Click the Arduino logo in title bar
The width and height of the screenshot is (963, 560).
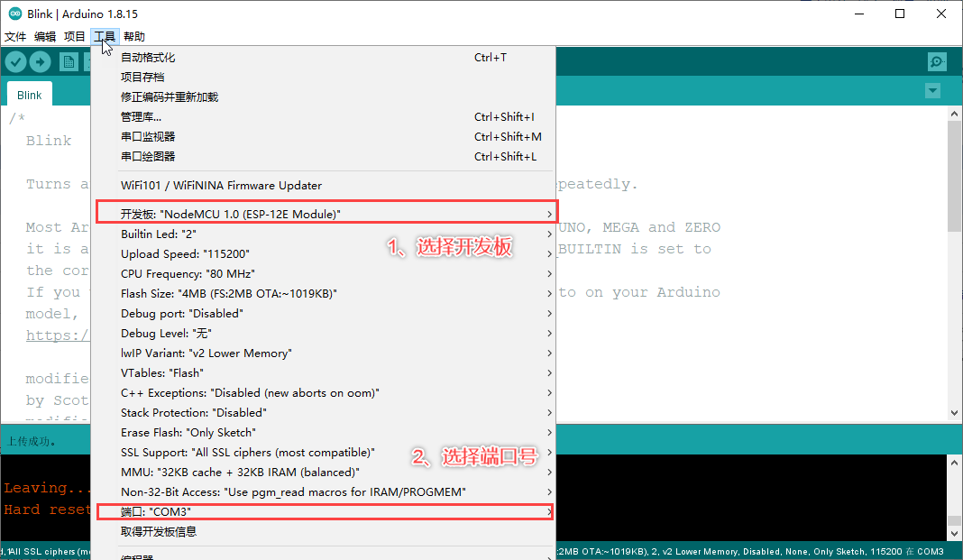coord(15,14)
